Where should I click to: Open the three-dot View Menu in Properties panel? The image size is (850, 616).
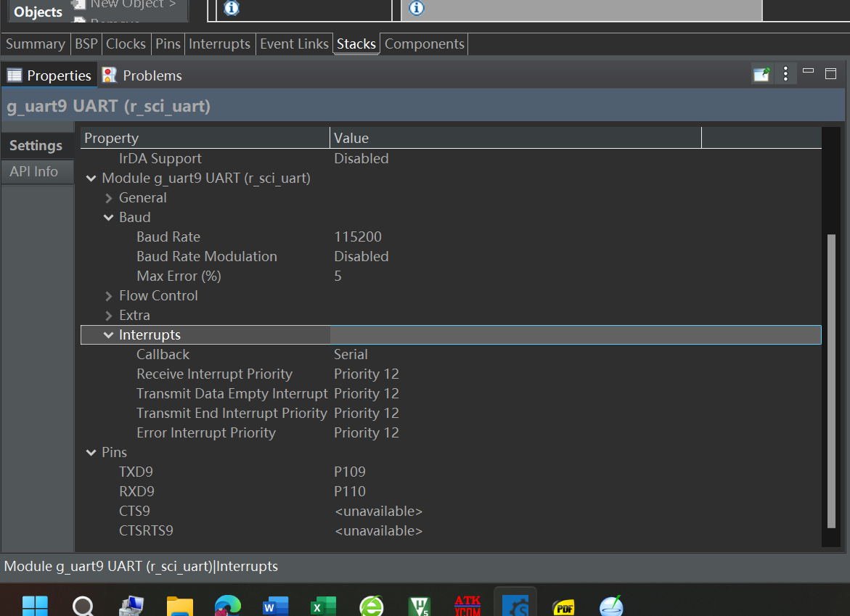pos(785,74)
